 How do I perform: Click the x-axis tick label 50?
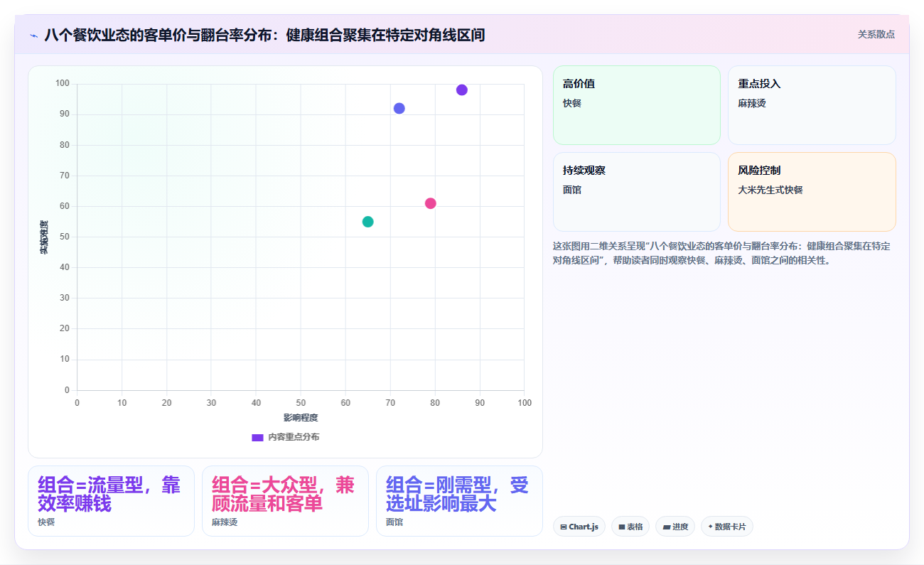pyautogui.click(x=301, y=403)
